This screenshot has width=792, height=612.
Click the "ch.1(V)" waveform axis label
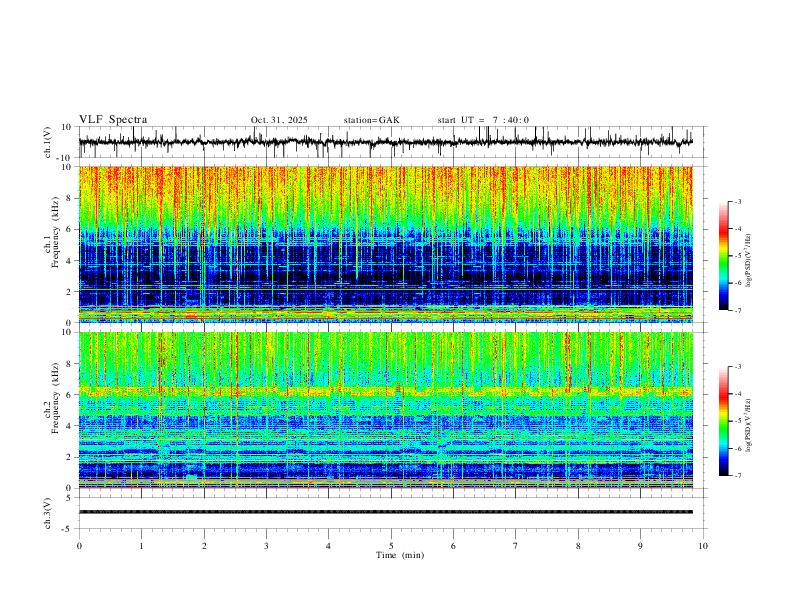tap(48, 142)
